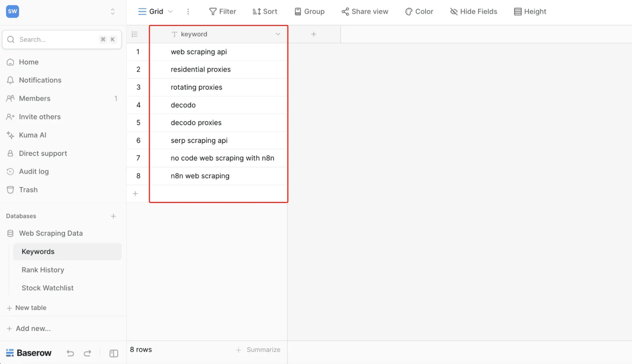The width and height of the screenshot is (632, 364).
Task: Expand the workspace switcher arrows
Action: pyautogui.click(x=113, y=12)
